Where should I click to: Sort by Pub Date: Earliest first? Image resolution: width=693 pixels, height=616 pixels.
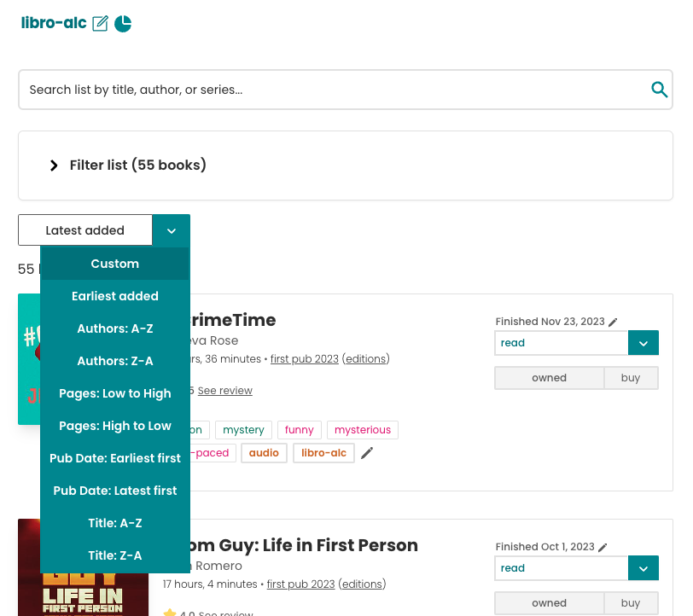point(115,458)
